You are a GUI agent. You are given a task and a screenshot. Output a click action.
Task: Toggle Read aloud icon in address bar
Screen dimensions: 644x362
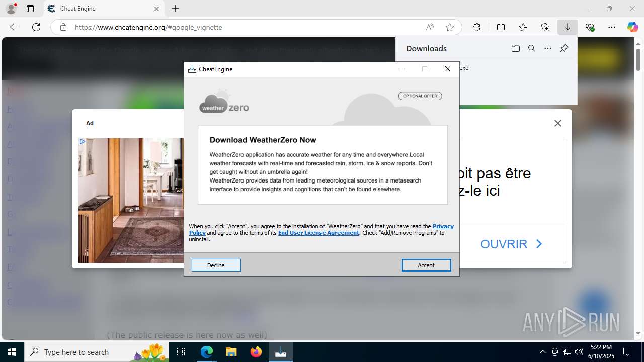point(430,27)
